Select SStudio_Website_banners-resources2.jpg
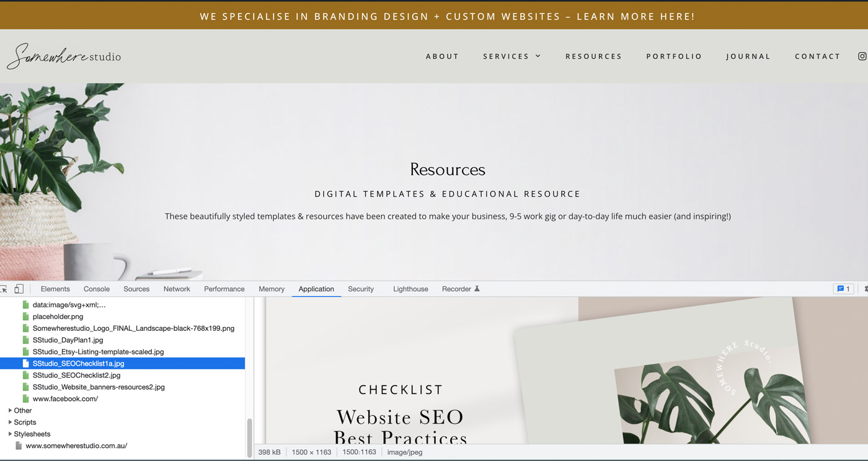 click(x=99, y=387)
